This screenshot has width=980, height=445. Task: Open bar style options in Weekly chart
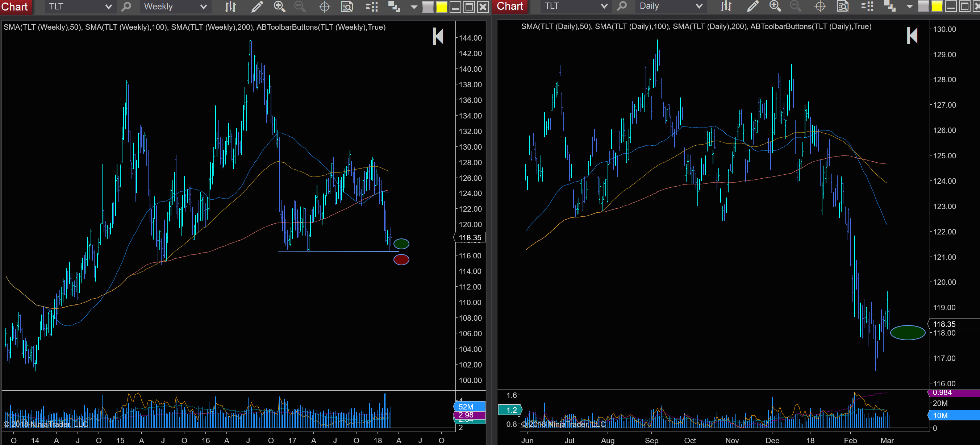pyautogui.click(x=230, y=7)
